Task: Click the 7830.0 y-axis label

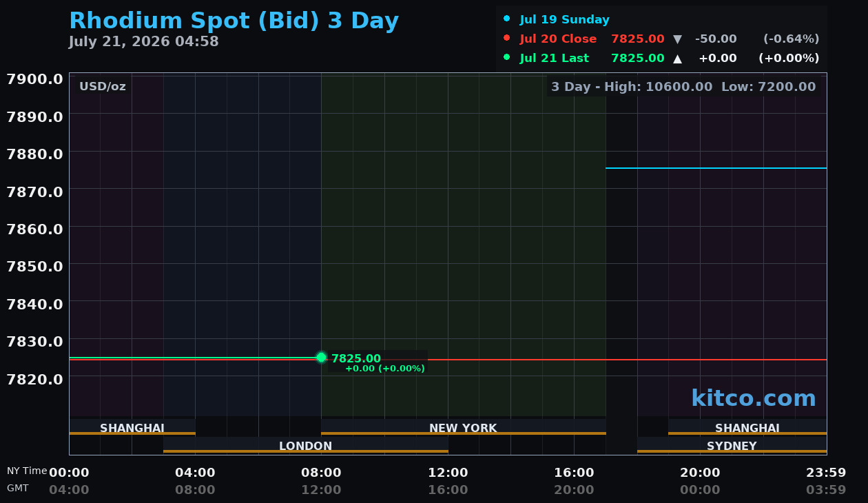Action: [34, 341]
